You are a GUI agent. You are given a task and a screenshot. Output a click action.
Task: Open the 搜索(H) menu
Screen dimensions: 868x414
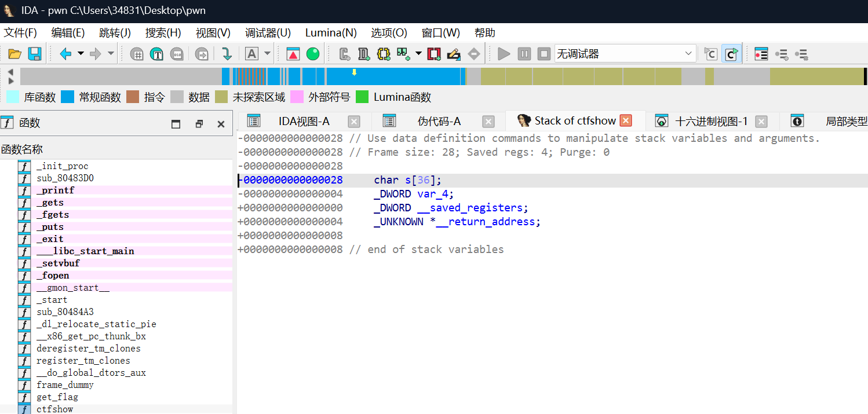pyautogui.click(x=163, y=33)
